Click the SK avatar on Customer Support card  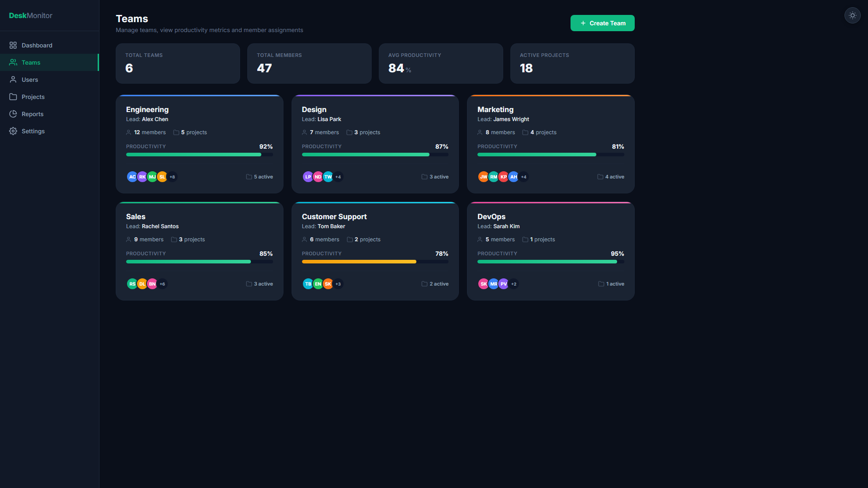click(x=328, y=284)
